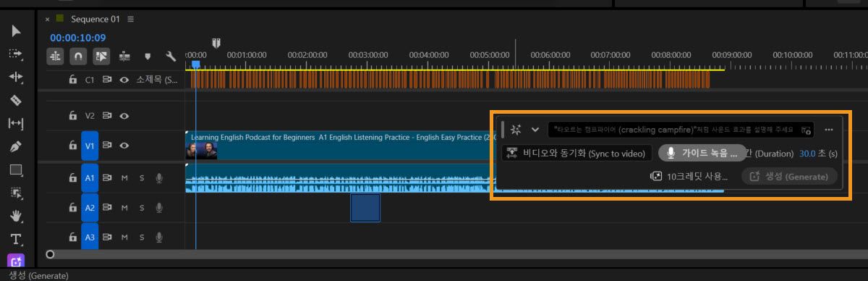Screen dimensions: 868x281
Task: Select the Sequence 01 tab
Action: click(x=95, y=19)
